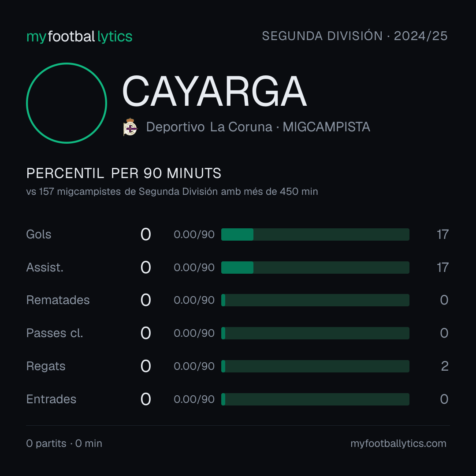Click the Entrades percentile bar
This screenshot has width=476, height=476.
pos(315,399)
